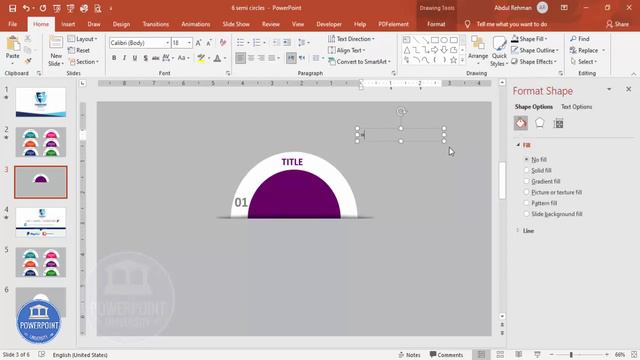The height and width of the screenshot is (360, 640).
Task: Open the Shape Outline dropdown
Action: 535,50
